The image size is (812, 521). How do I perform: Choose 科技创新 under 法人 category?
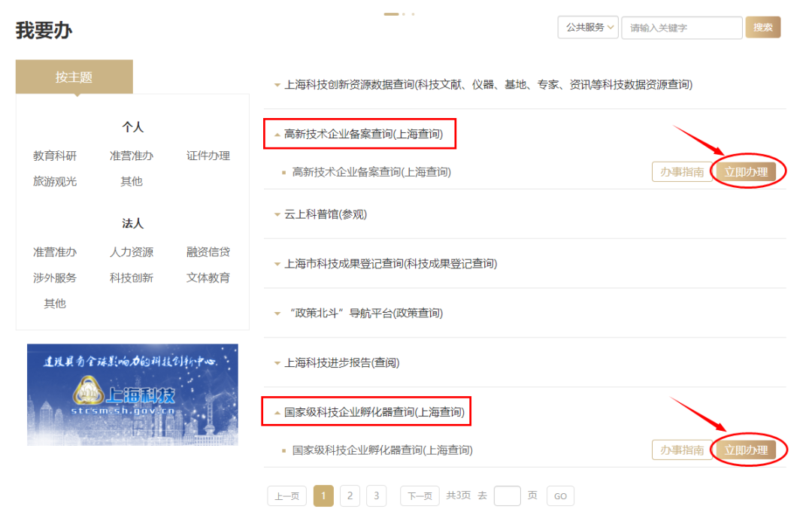[132, 277]
